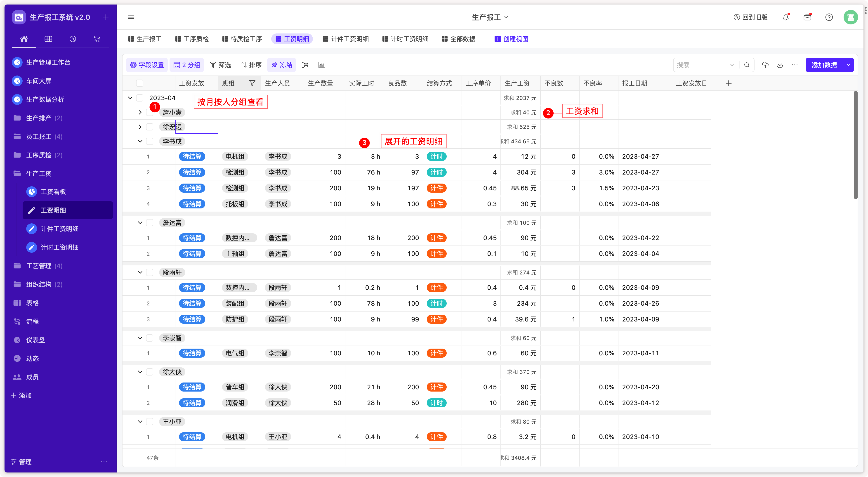Click the 添加数据 button
This screenshot has width=868, height=477.
tap(824, 65)
